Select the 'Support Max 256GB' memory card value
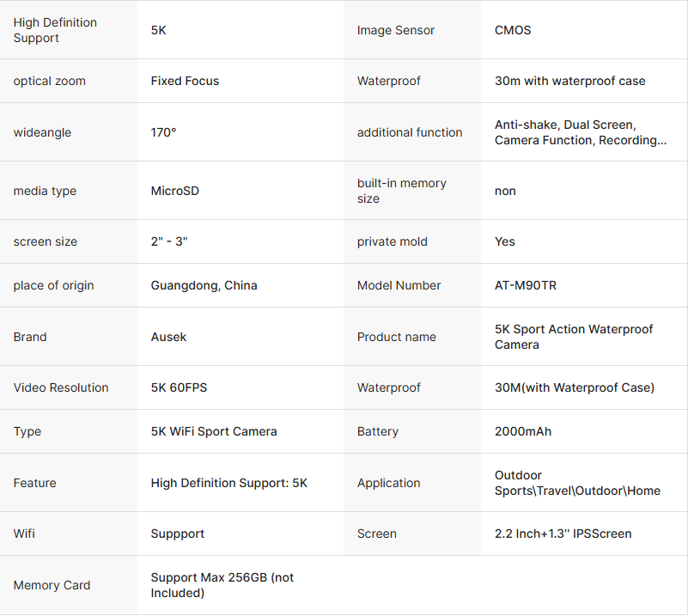The image size is (688, 616). coord(222,585)
